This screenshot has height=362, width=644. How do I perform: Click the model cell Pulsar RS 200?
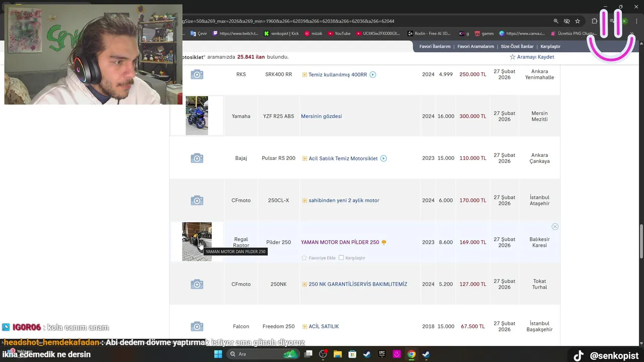(278, 158)
